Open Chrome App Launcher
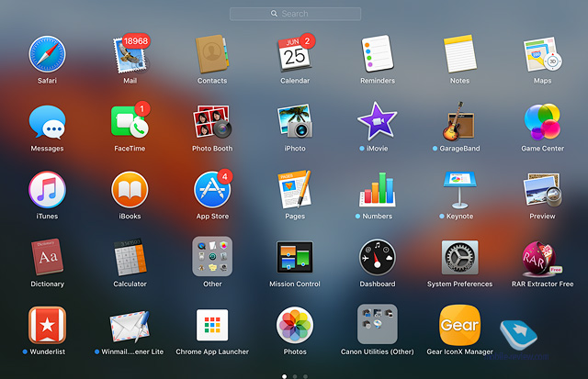 212,325
